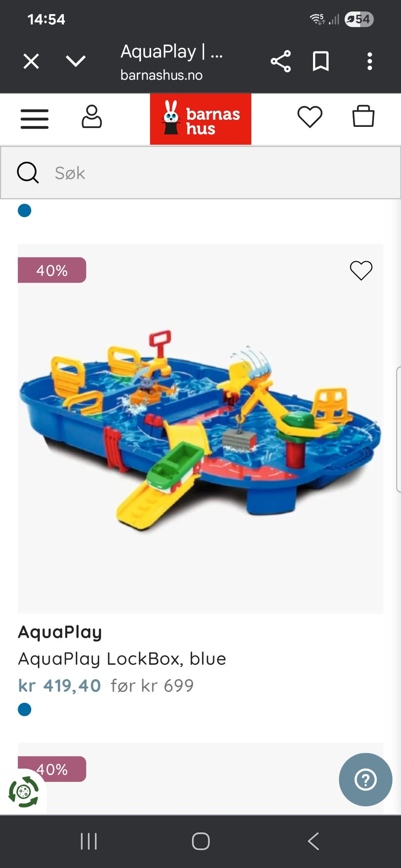The height and width of the screenshot is (868, 401).
Task: Share this page via share icon
Action: click(x=281, y=62)
